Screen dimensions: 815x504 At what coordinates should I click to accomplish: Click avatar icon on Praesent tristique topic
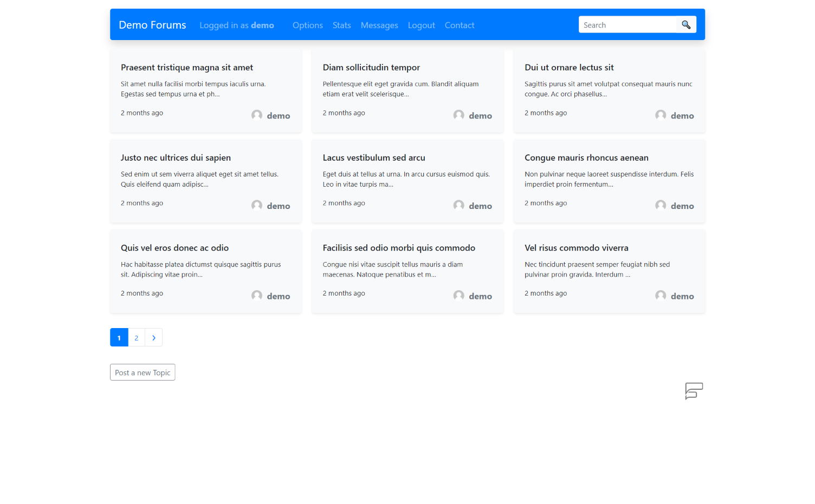[257, 115]
